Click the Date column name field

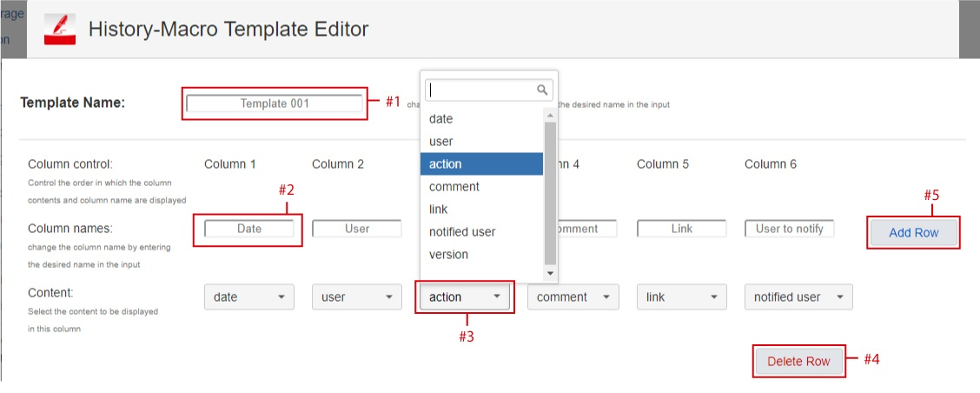(x=248, y=229)
